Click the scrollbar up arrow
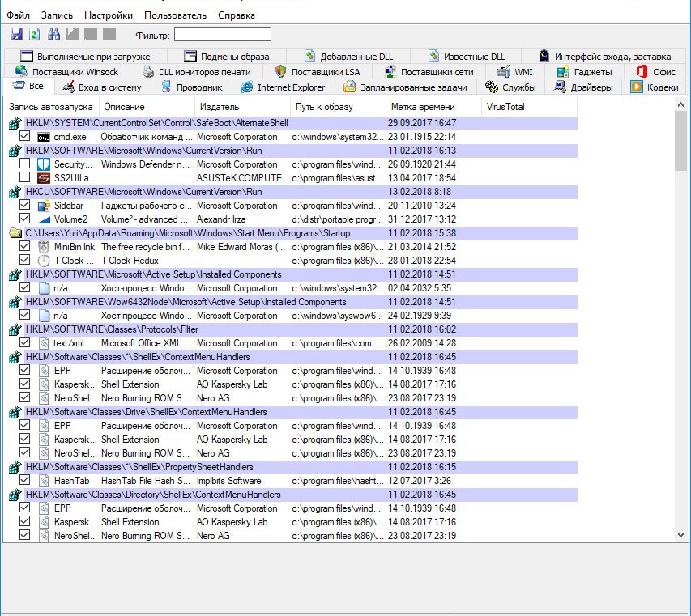The height and width of the screenshot is (616, 691). tap(680, 104)
